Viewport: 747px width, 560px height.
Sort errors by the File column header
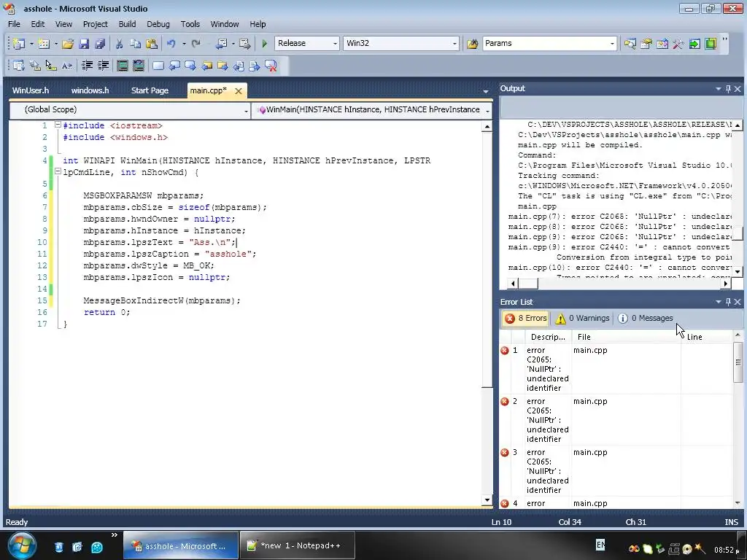626,337
